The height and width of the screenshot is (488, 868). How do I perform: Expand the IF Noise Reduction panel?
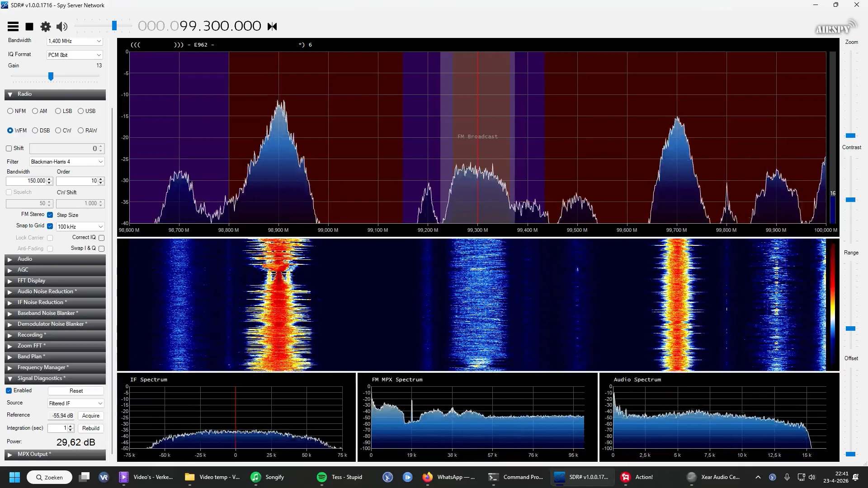coord(55,303)
